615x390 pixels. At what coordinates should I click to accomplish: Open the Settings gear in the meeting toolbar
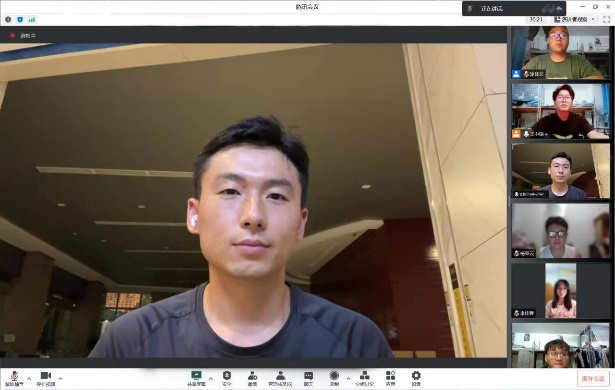416,378
